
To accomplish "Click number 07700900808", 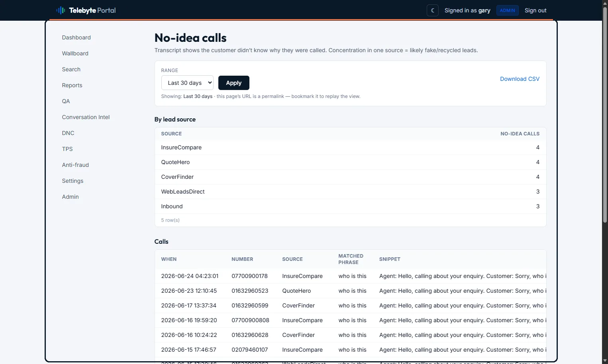I will pos(250,320).
